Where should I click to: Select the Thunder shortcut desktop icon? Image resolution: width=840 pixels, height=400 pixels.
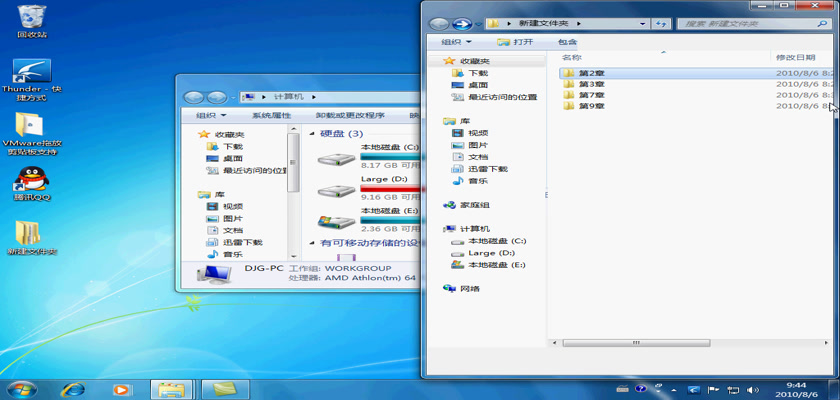pyautogui.click(x=32, y=72)
